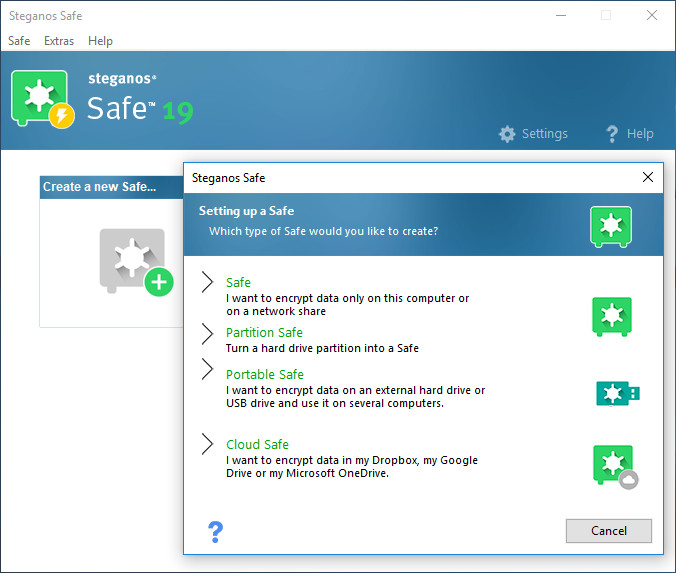Click the grey safe icon with green plus
The width and height of the screenshot is (676, 573).
click(137, 262)
